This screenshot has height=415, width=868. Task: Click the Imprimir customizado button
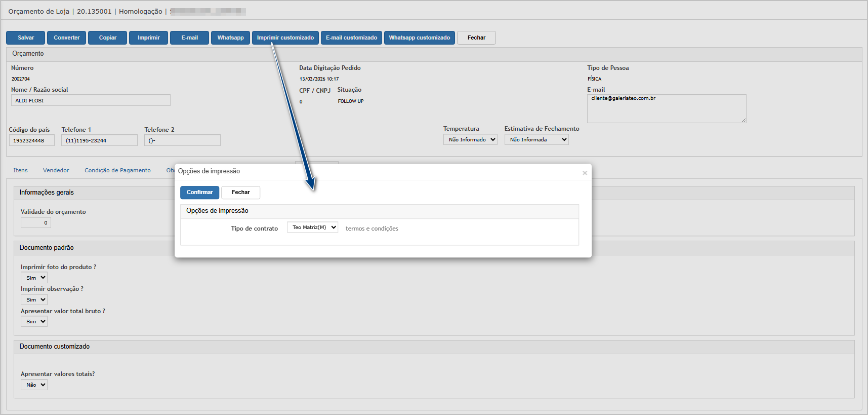[285, 38]
